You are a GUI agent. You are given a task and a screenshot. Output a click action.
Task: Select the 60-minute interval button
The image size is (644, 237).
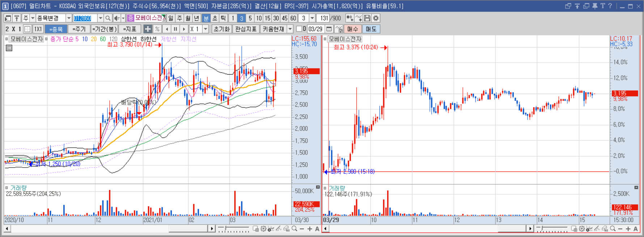(293, 18)
